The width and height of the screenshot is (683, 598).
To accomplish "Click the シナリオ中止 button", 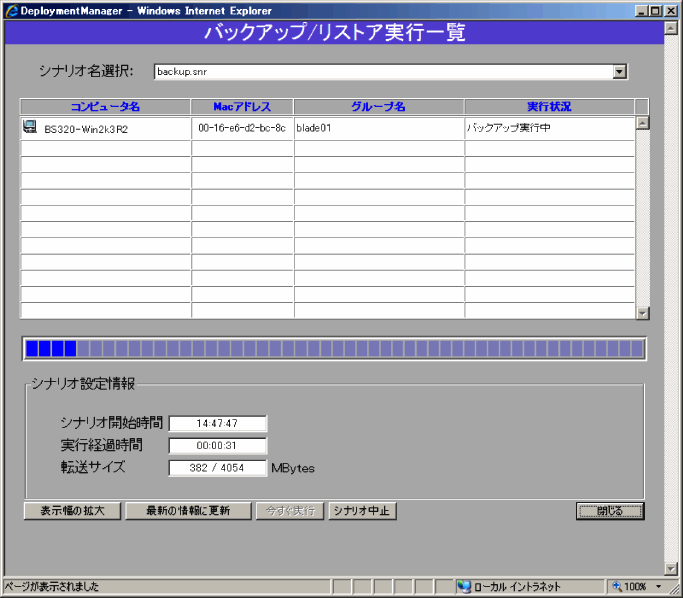I will pos(362,511).
